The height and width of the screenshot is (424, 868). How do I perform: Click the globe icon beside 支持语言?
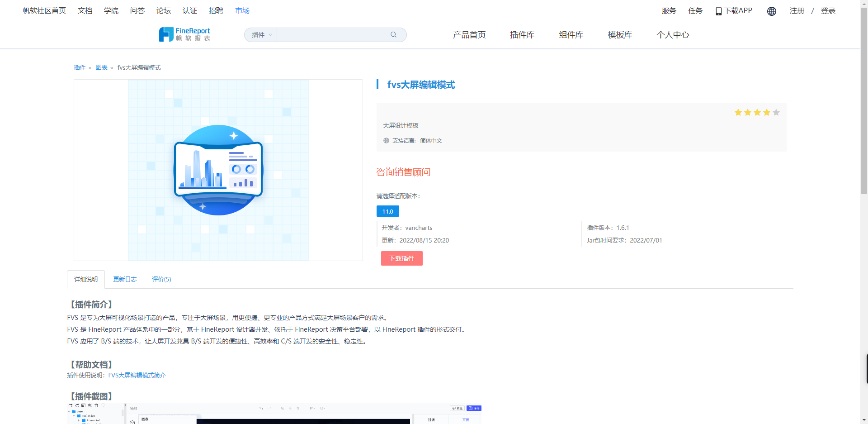tap(386, 141)
